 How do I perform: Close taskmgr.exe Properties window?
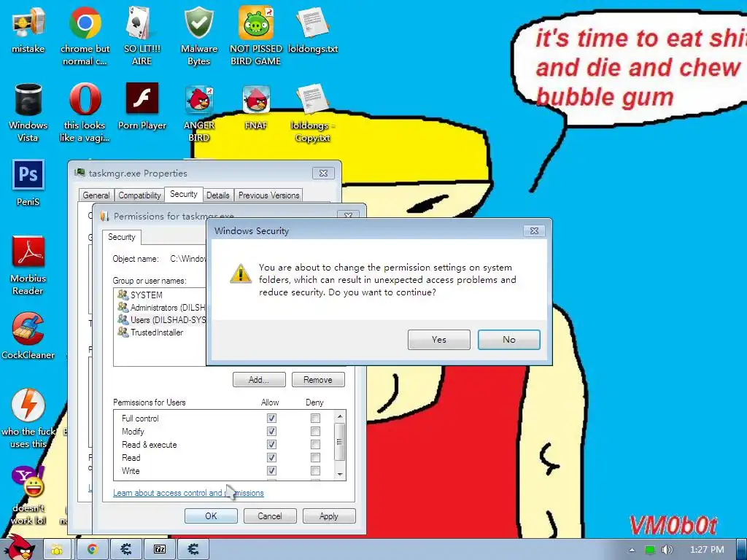(x=323, y=174)
